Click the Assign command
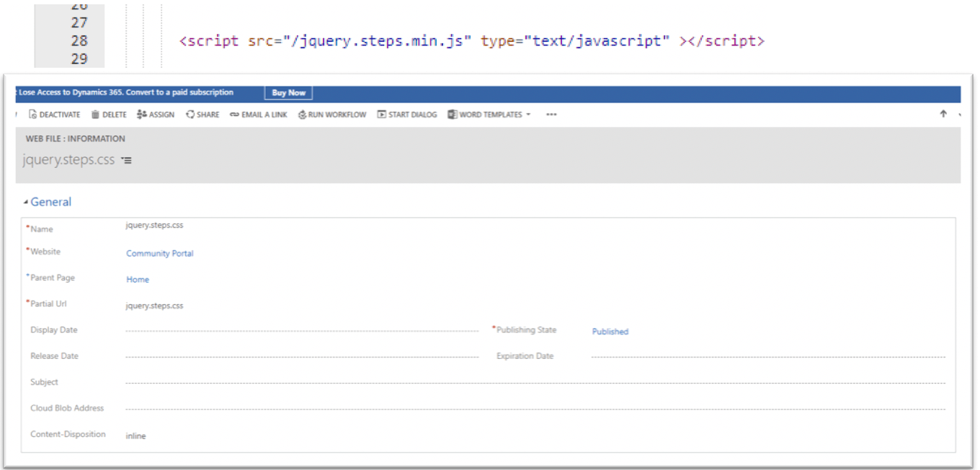This screenshot has width=980, height=470. pos(156,115)
